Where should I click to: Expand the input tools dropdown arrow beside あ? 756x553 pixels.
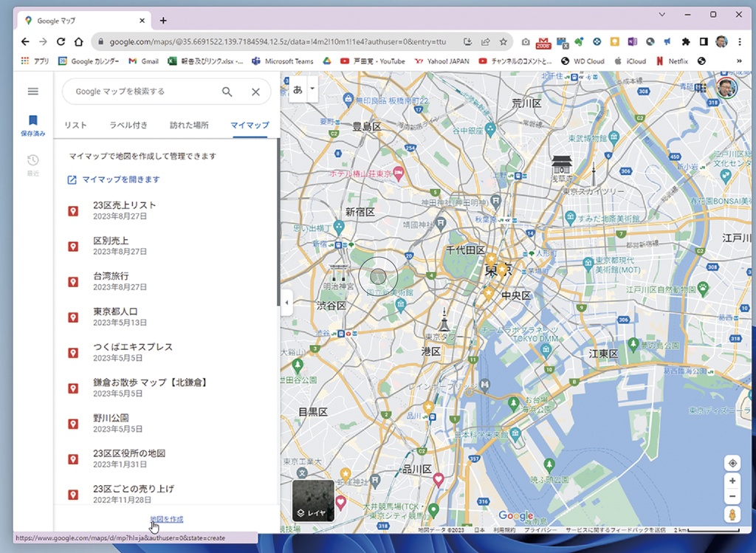tap(312, 89)
